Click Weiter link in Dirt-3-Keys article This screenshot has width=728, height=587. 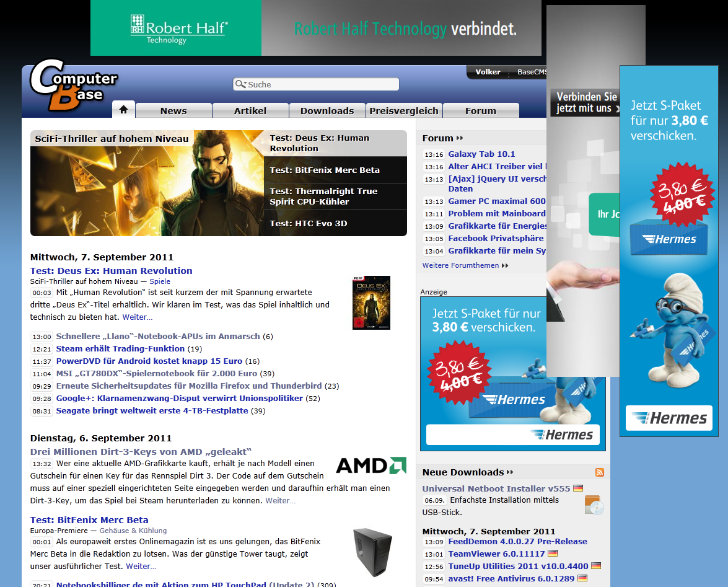coord(281,501)
